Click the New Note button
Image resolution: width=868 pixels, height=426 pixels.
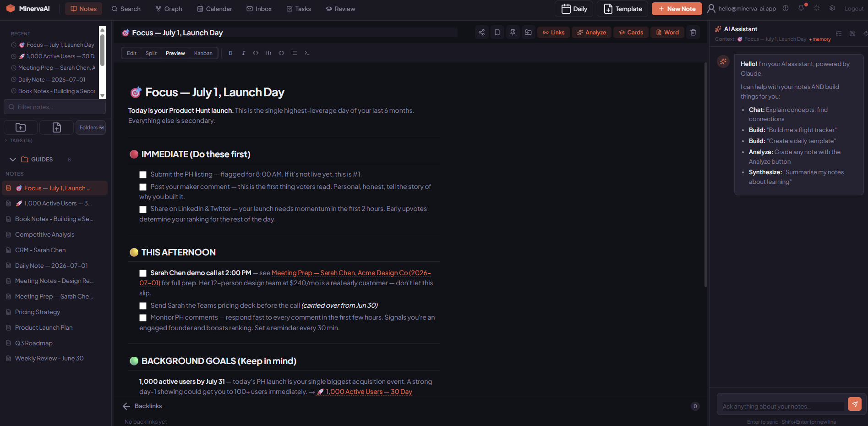677,9
